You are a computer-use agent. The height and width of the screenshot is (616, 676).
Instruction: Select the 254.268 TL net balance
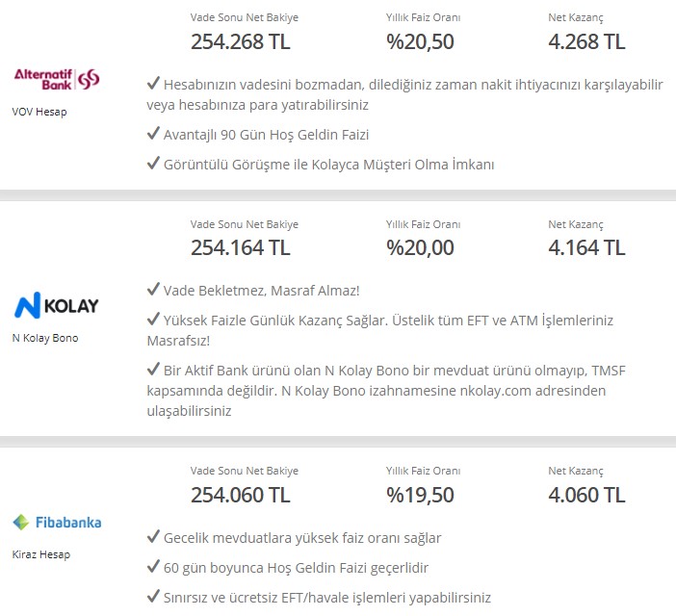click(x=241, y=41)
